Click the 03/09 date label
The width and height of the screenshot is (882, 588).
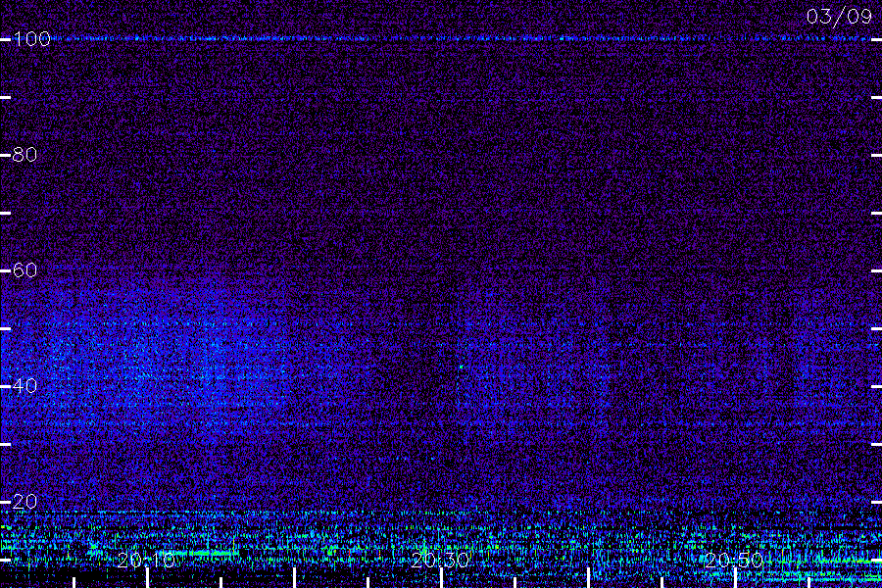(839, 17)
